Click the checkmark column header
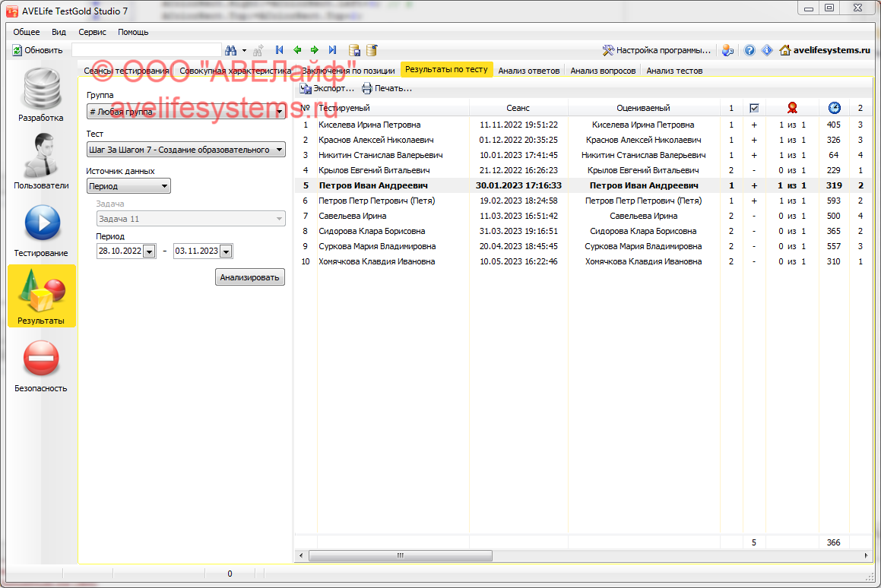Viewport: 881px width, 588px height. click(754, 108)
